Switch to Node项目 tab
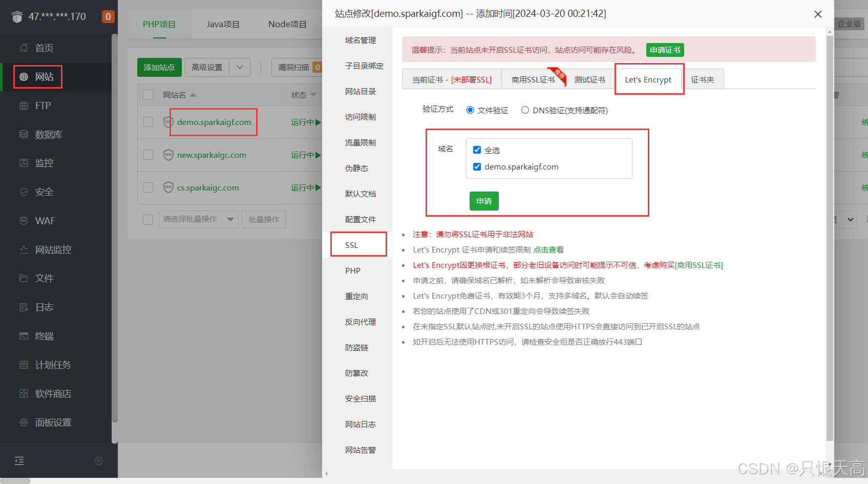Image resolution: width=868 pixels, height=484 pixels. 287,24
